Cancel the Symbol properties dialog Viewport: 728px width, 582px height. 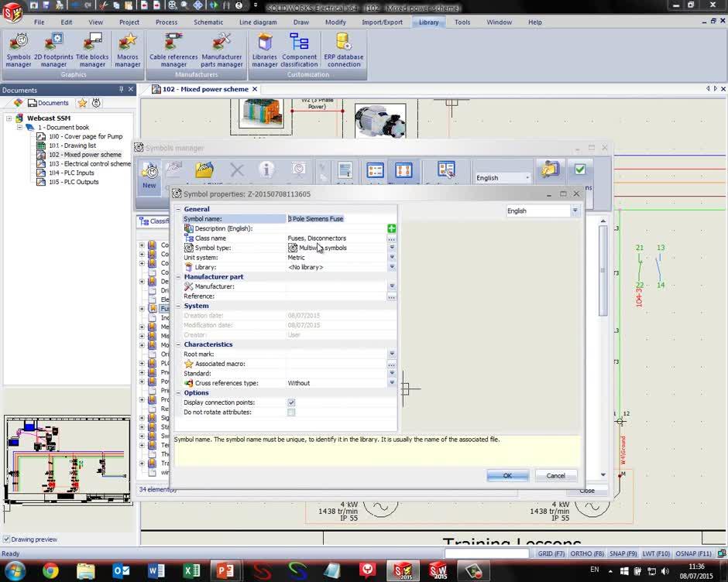point(555,475)
